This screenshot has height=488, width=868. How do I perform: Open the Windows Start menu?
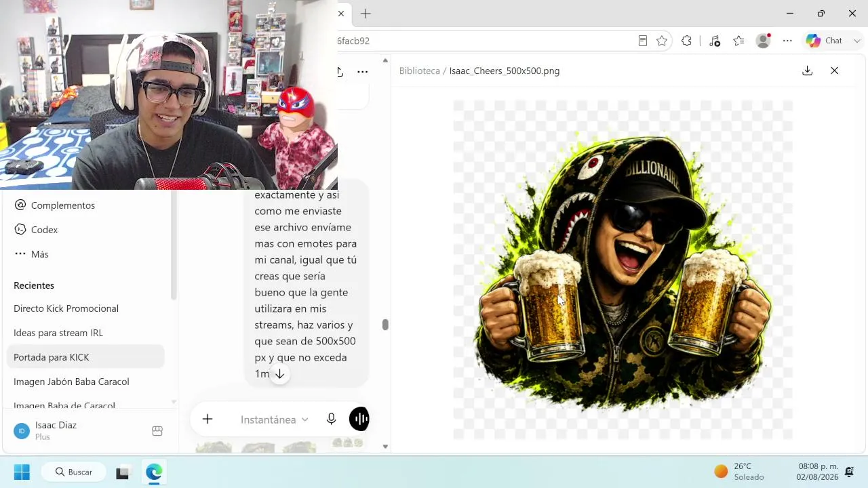[22, 472]
